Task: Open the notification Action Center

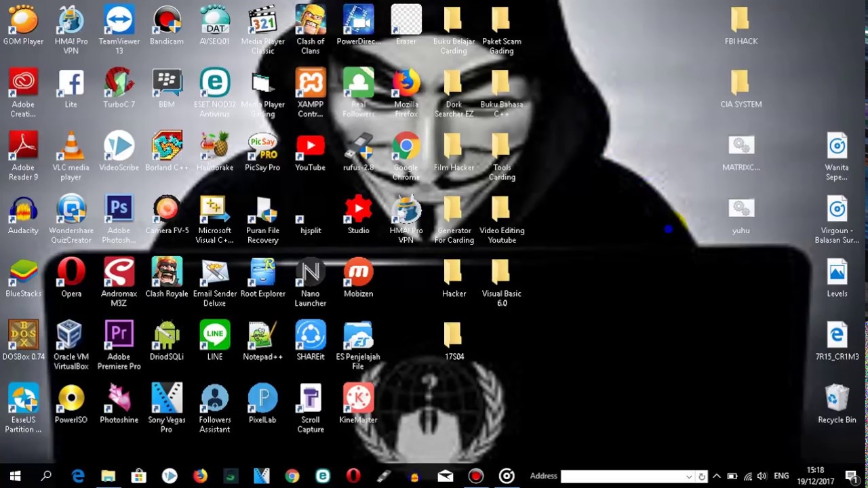Action: [852, 476]
